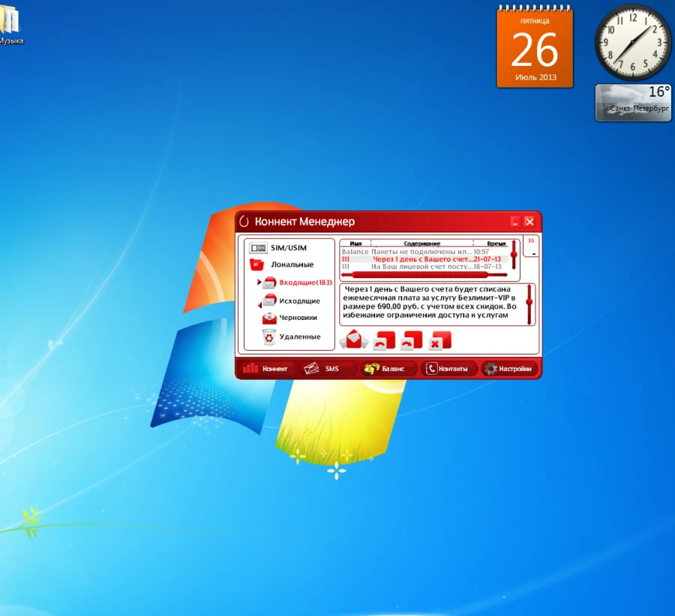Close the Коннект Менеджер window

pyautogui.click(x=530, y=222)
